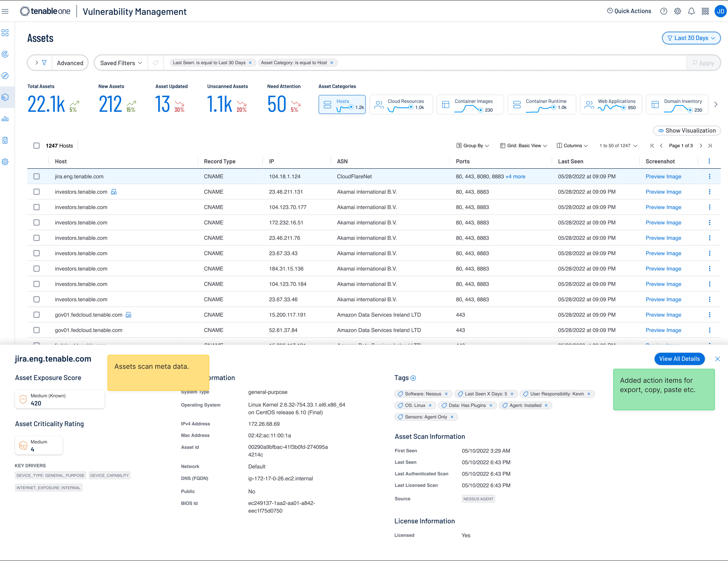
Task: Check the row checkbox for IP 172.232.16.51
Action: click(37, 222)
